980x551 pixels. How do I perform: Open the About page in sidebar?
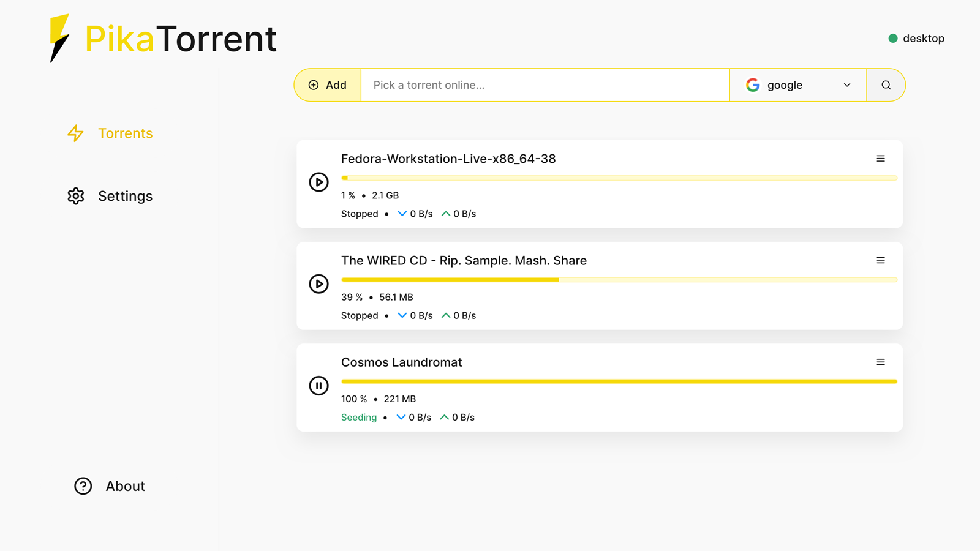click(x=110, y=486)
